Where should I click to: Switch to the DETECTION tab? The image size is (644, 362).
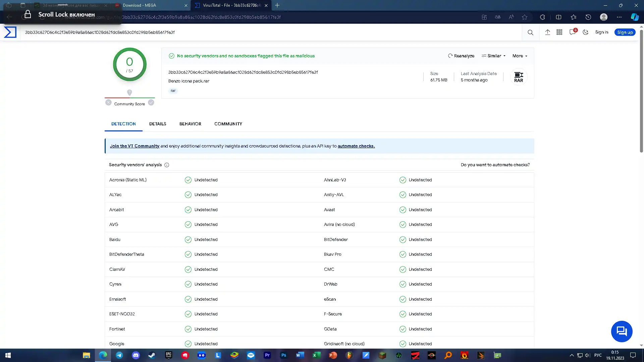point(123,124)
